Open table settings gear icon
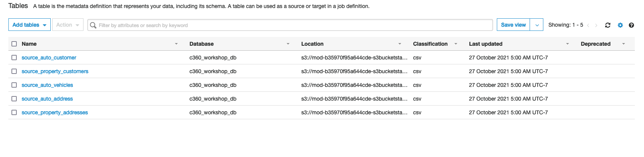The image size is (644, 157). [x=620, y=25]
